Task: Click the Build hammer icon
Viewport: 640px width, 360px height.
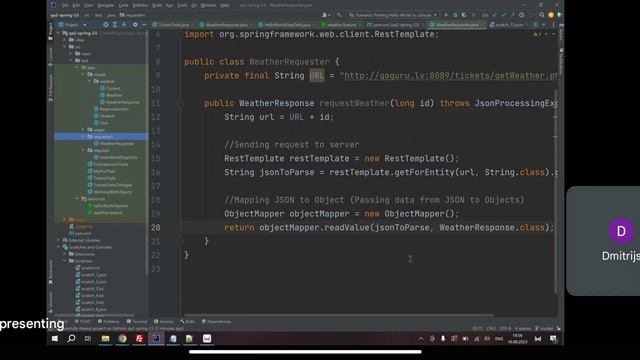Action: [x=339, y=15]
